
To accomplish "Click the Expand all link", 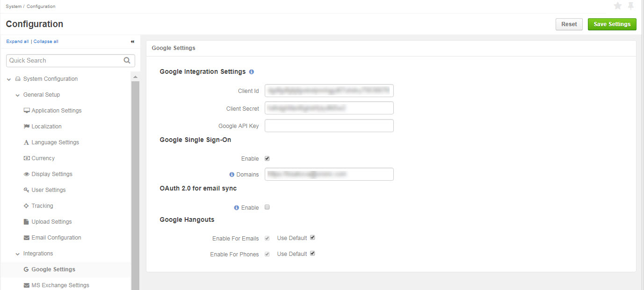I will (17, 42).
